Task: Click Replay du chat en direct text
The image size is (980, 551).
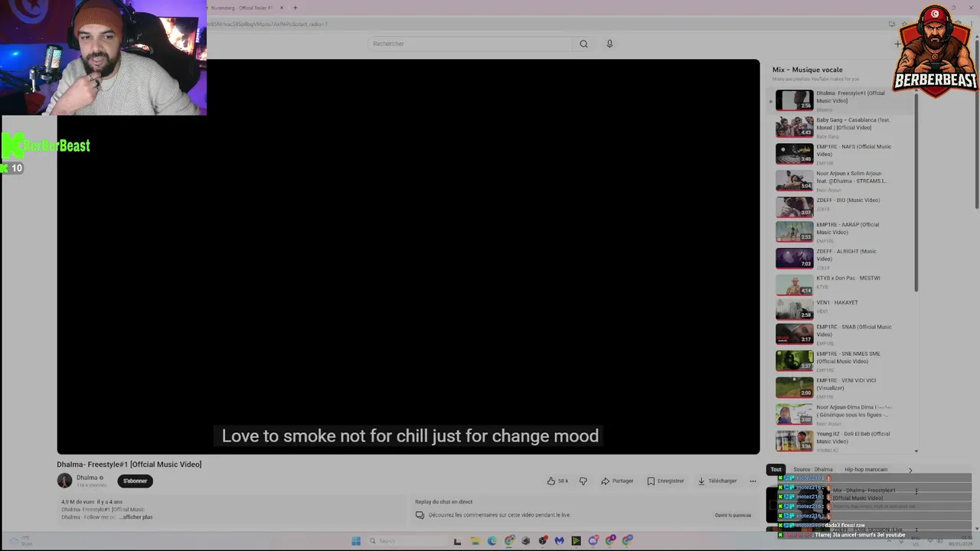Action: 443,502
